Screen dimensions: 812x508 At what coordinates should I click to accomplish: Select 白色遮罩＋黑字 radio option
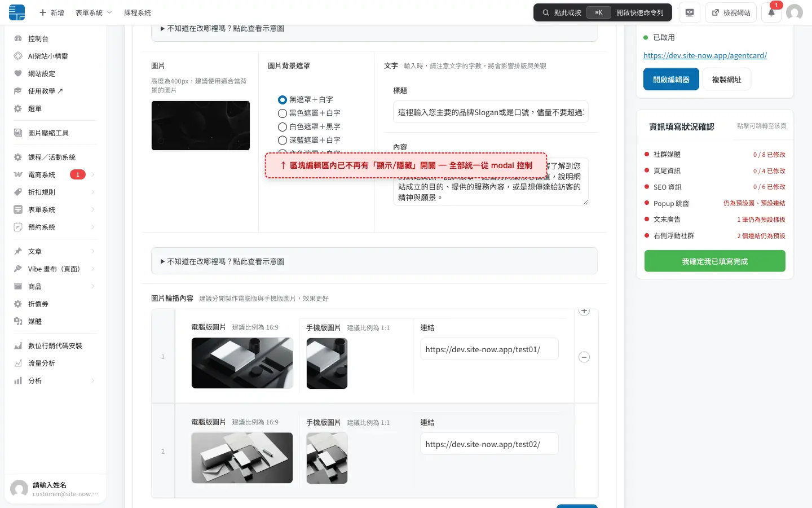pyautogui.click(x=283, y=126)
